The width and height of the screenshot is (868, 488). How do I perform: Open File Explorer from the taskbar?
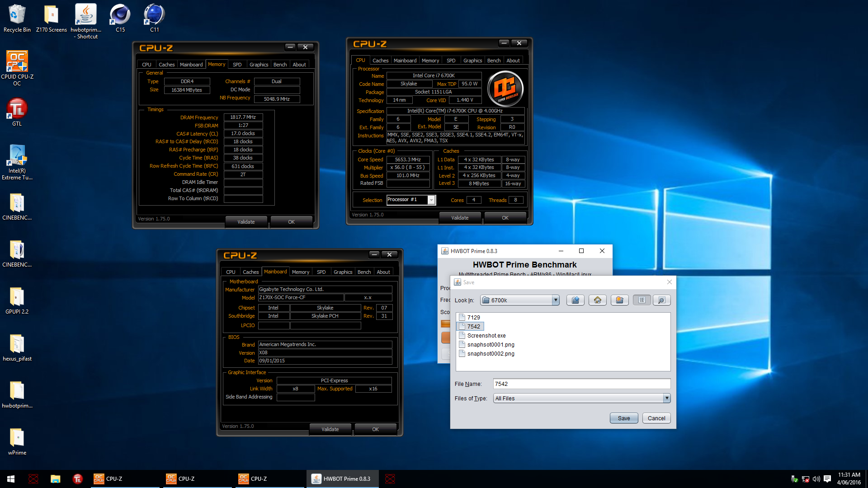(x=55, y=479)
